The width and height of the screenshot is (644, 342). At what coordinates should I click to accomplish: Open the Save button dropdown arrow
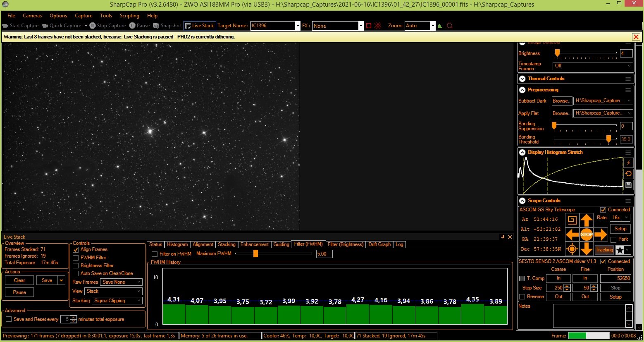(62, 280)
